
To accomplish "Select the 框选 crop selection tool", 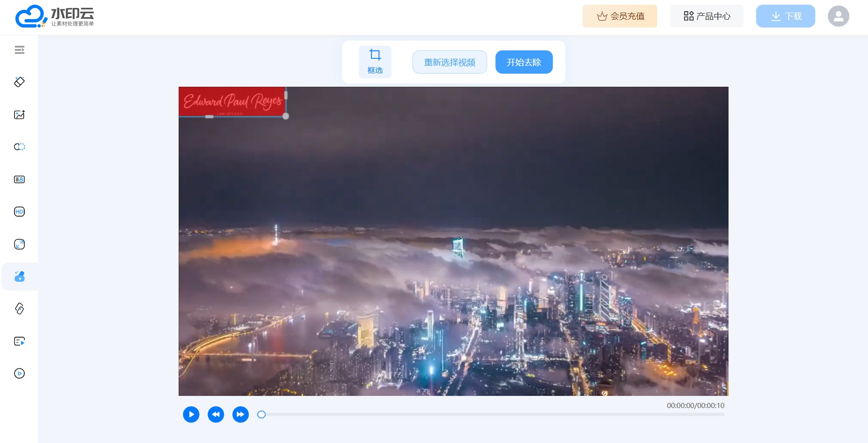I will pyautogui.click(x=375, y=62).
